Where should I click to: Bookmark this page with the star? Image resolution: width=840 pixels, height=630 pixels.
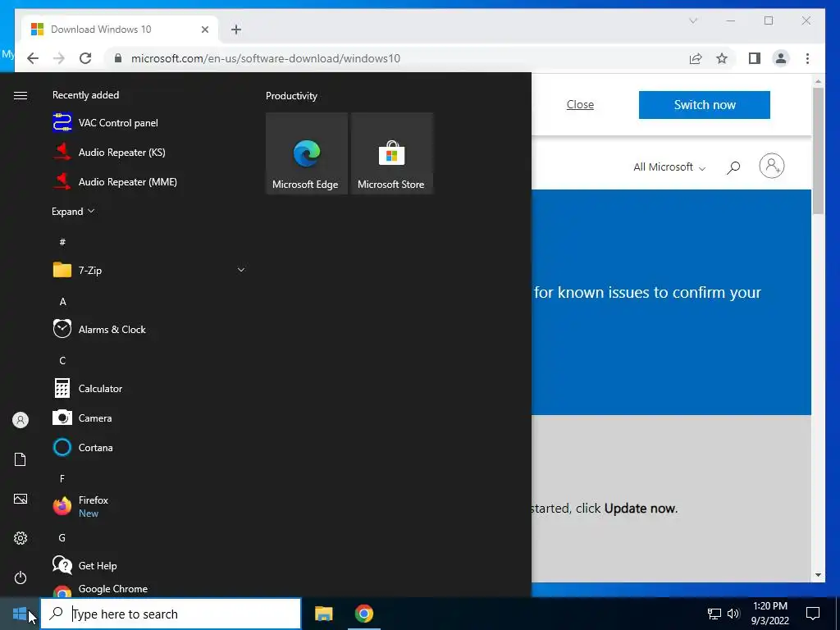(722, 58)
